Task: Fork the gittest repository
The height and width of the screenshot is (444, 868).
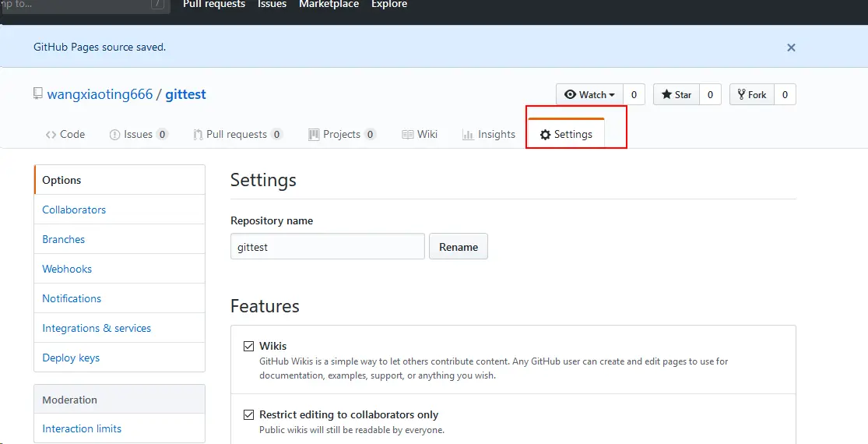Action: click(x=752, y=95)
